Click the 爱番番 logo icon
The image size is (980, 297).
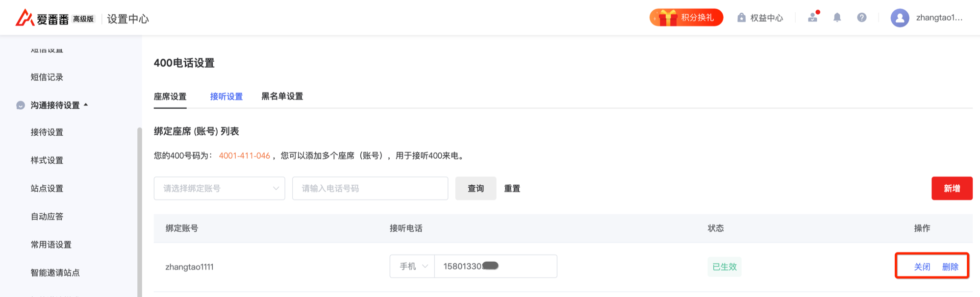25,18
